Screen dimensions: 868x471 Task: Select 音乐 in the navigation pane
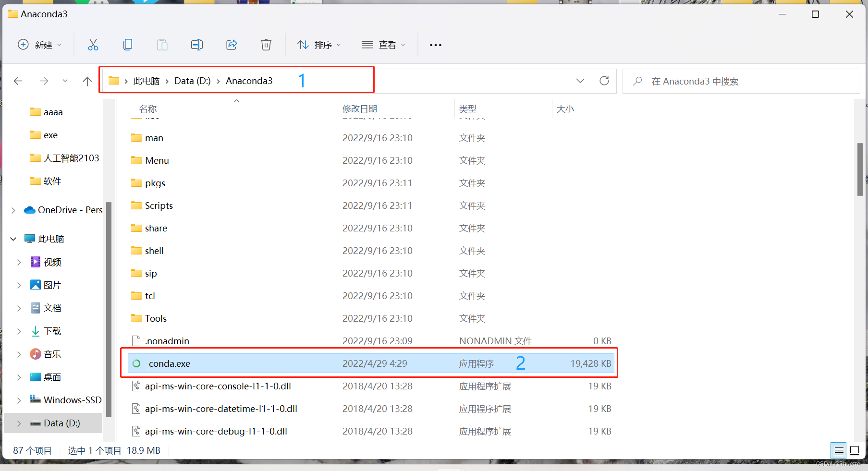[x=52, y=354]
